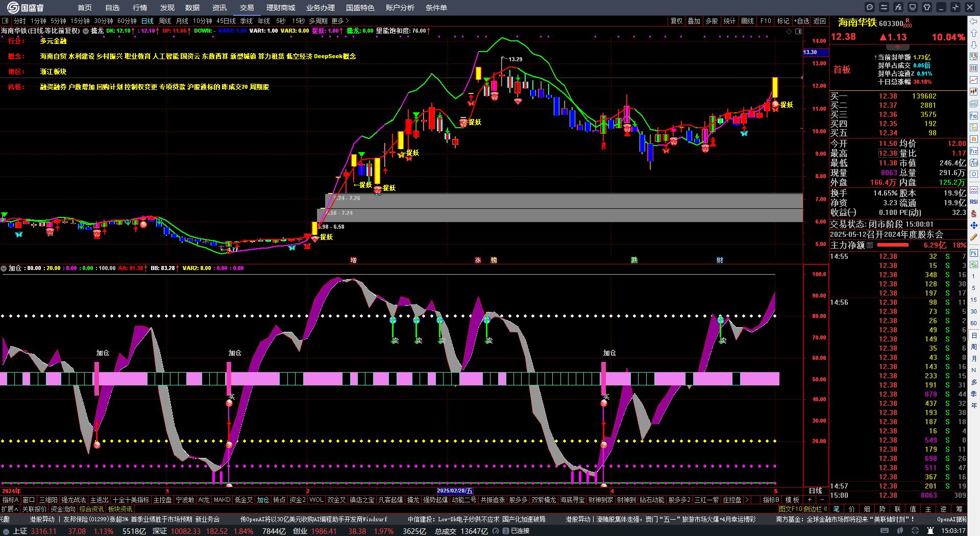Click the keyboard icon in status bar

(x=885, y=531)
